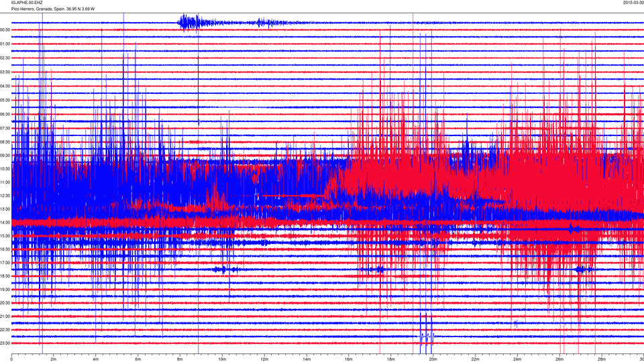Click the 24m axis label
Image resolution: width=644 pixels, height=362 pixels.
pos(517,359)
